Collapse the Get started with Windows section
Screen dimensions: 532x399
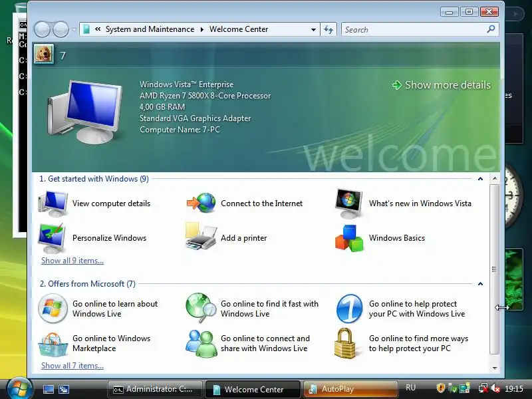coord(480,179)
